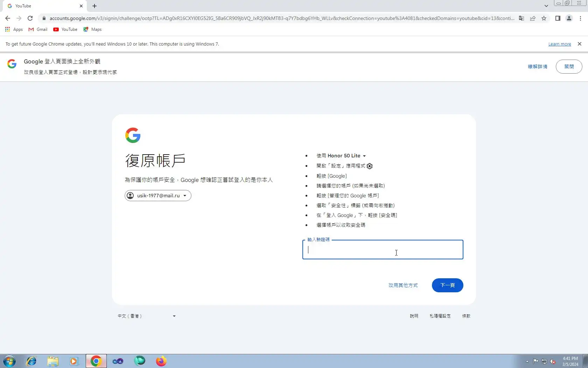Click the network icon in the system tray

pyautogui.click(x=544, y=361)
